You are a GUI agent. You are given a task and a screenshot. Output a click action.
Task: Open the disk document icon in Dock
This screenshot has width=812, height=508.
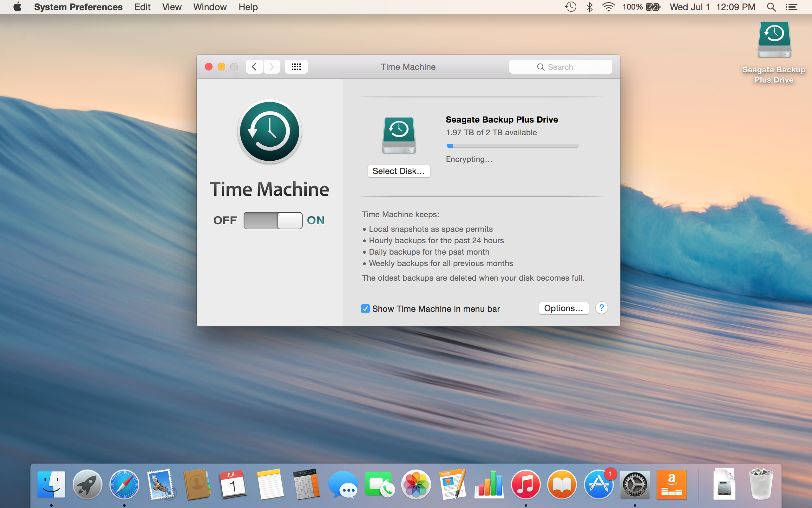tap(724, 485)
